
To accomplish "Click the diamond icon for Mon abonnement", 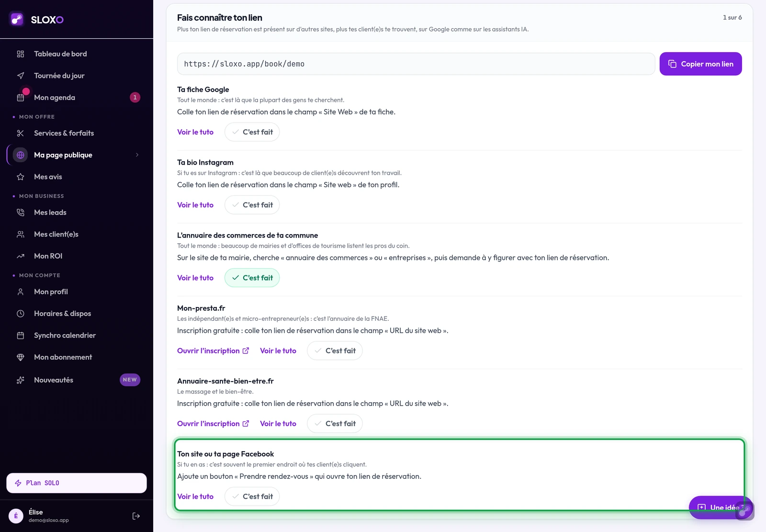I will pyautogui.click(x=21, y=357).
